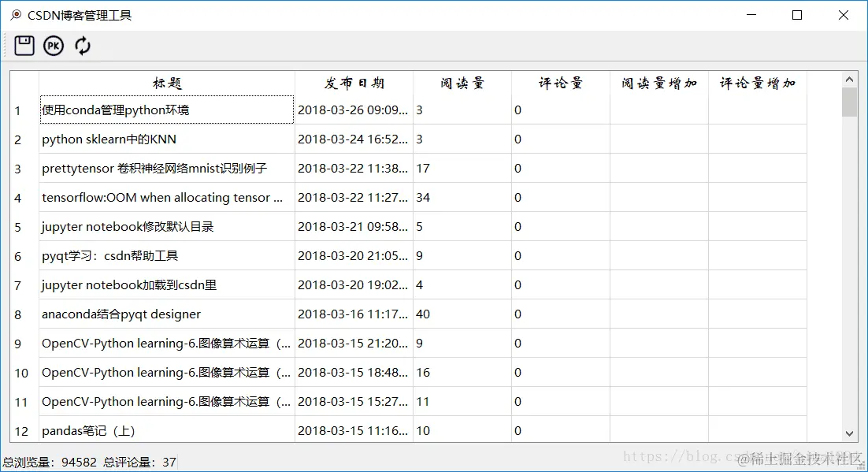The image size is (868, 472).
Task: Click the 评论量 column header
Action: pos(559,82)
